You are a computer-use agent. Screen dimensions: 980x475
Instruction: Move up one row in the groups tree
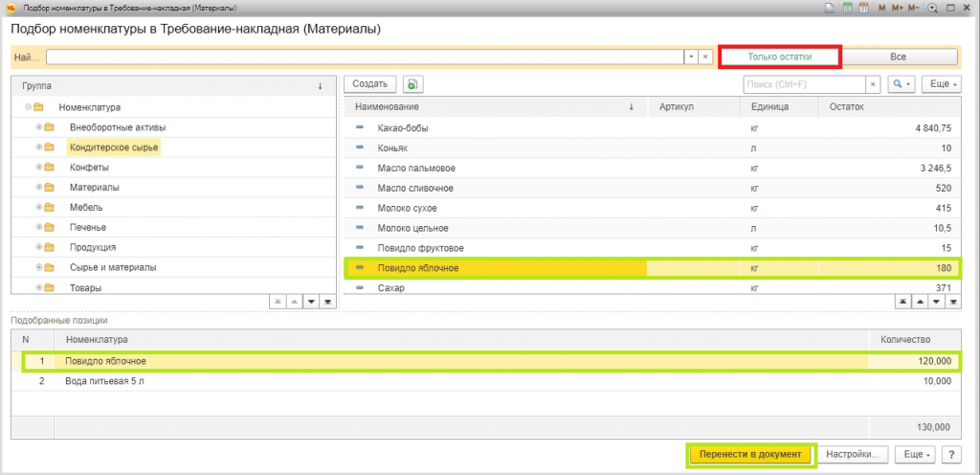tap(294, 302)
